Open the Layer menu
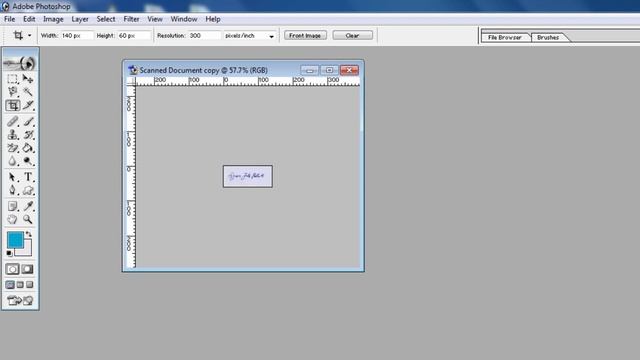The image size is (640, 360). (80, 19)
